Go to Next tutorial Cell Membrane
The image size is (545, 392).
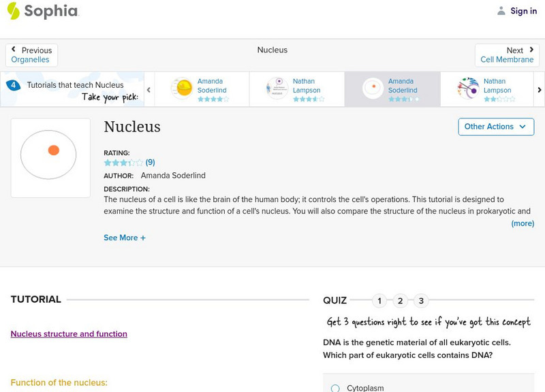pos(507,55)
